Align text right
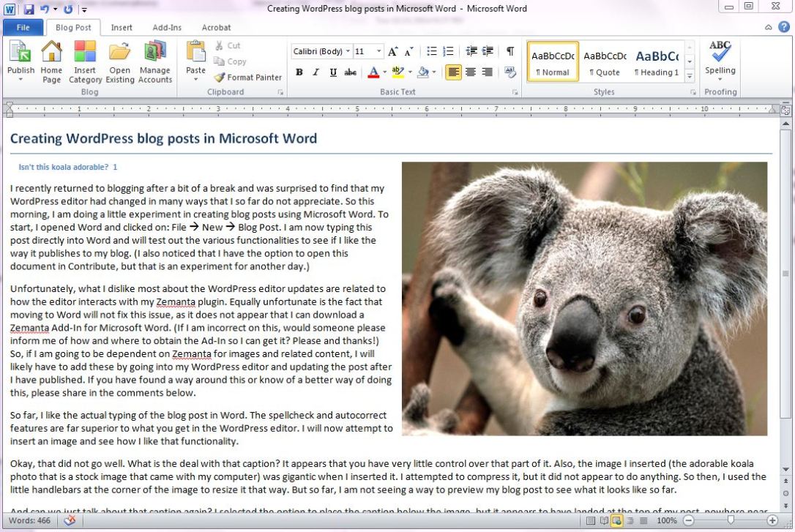The height and width of the screenshot is (532, 795). [x=488, y=72]
